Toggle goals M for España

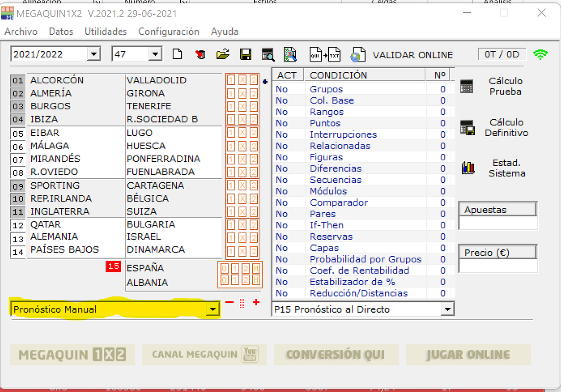(256, 269)
